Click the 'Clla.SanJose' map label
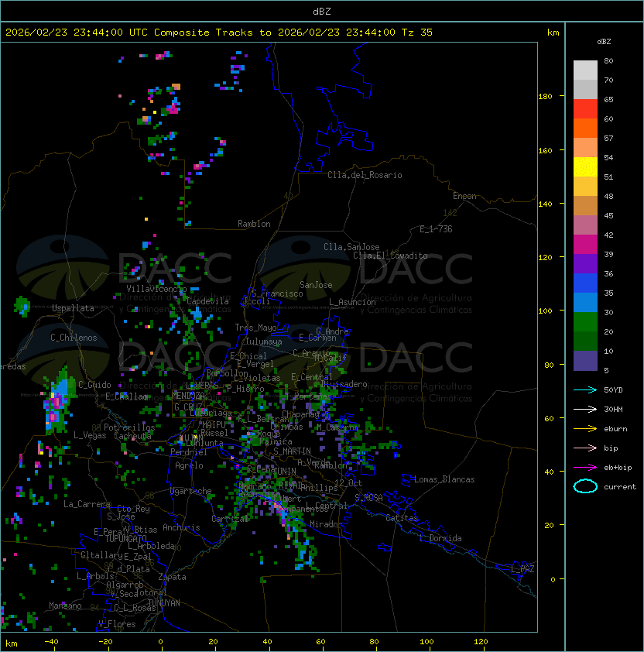 pos(351,247)
